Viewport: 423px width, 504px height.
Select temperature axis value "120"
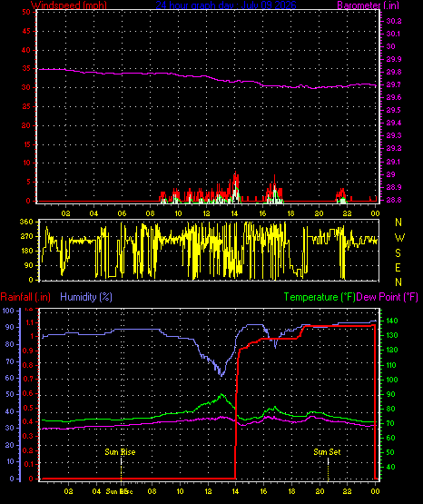(392, 350)
